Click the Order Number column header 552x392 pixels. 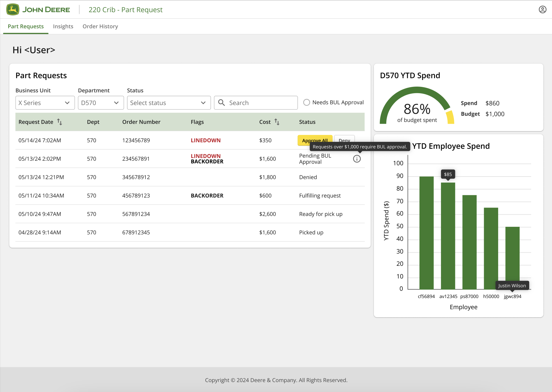141,122
